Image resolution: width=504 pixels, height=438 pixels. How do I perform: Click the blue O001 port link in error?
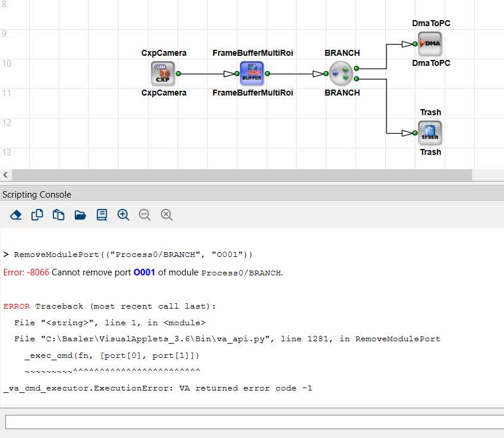pos(144,272)
